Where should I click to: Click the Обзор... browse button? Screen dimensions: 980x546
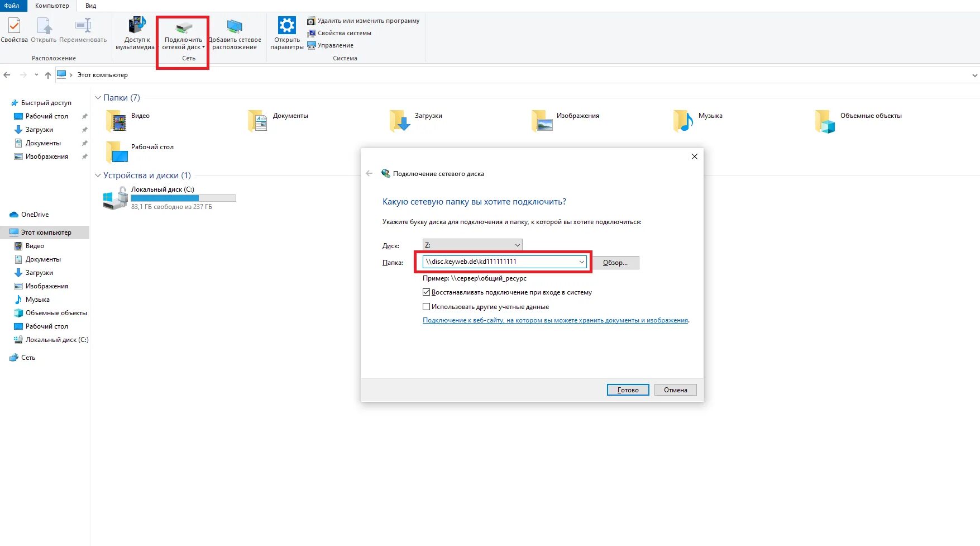(615, 263)
